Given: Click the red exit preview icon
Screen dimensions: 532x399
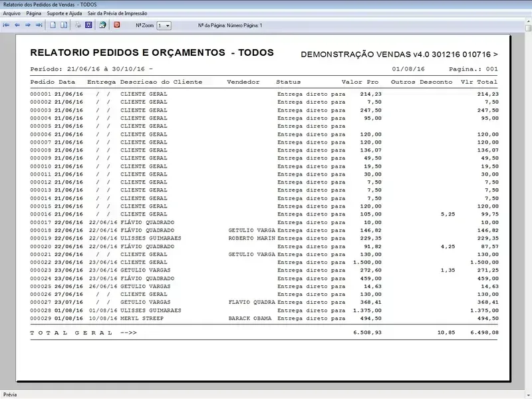Looking at the screenshot, I should 117,25.
